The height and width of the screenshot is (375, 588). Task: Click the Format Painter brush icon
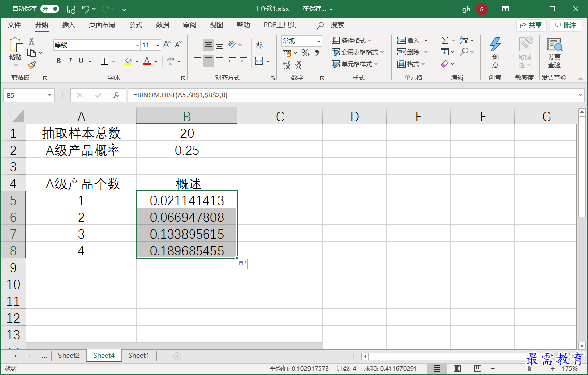(x=32, y=65)
